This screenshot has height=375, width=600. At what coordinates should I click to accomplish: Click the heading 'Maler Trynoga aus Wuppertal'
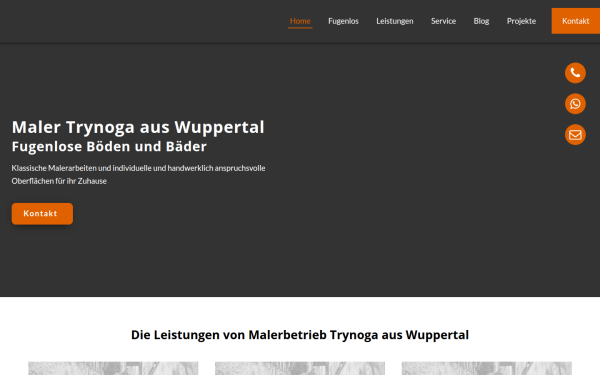point(138,127)
